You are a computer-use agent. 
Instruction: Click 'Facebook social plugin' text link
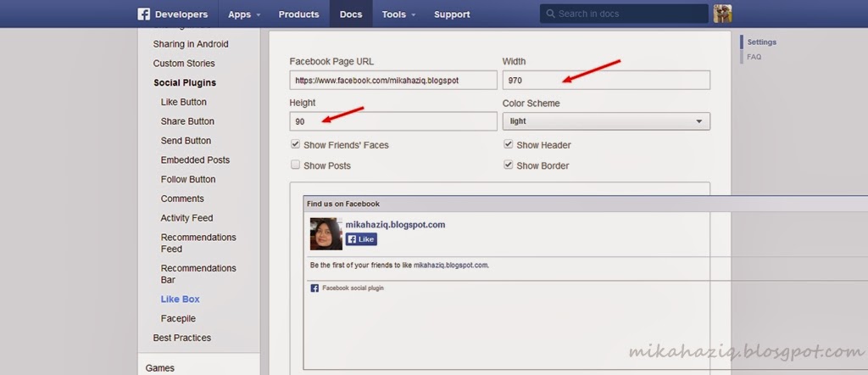353,288
